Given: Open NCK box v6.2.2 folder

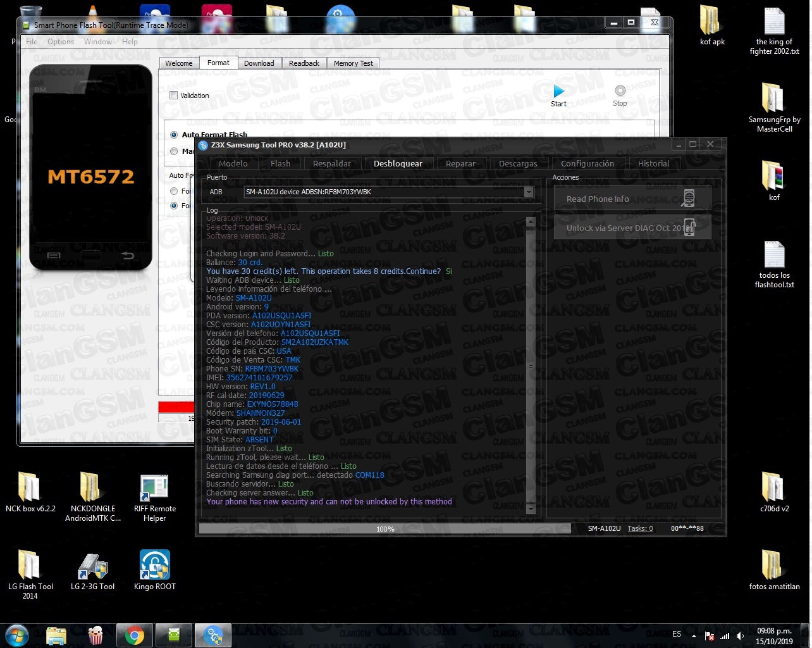Looking at the screenshot, I should pos(30,492).
